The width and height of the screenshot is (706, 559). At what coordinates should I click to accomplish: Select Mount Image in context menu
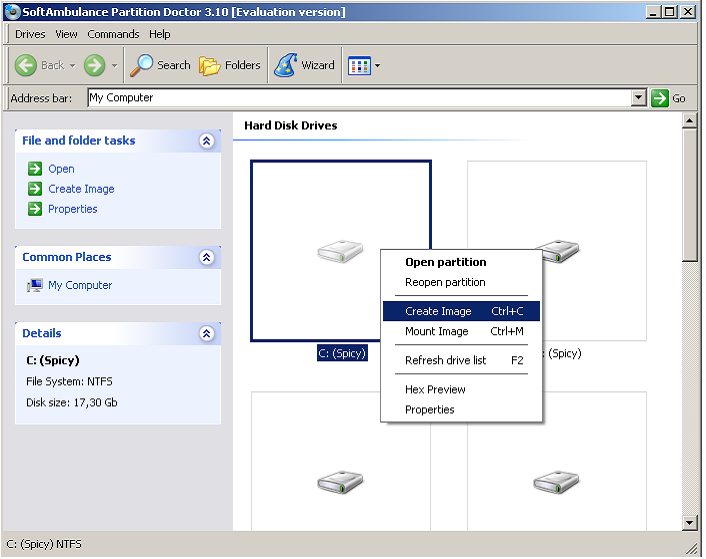[x=461, y=331]
